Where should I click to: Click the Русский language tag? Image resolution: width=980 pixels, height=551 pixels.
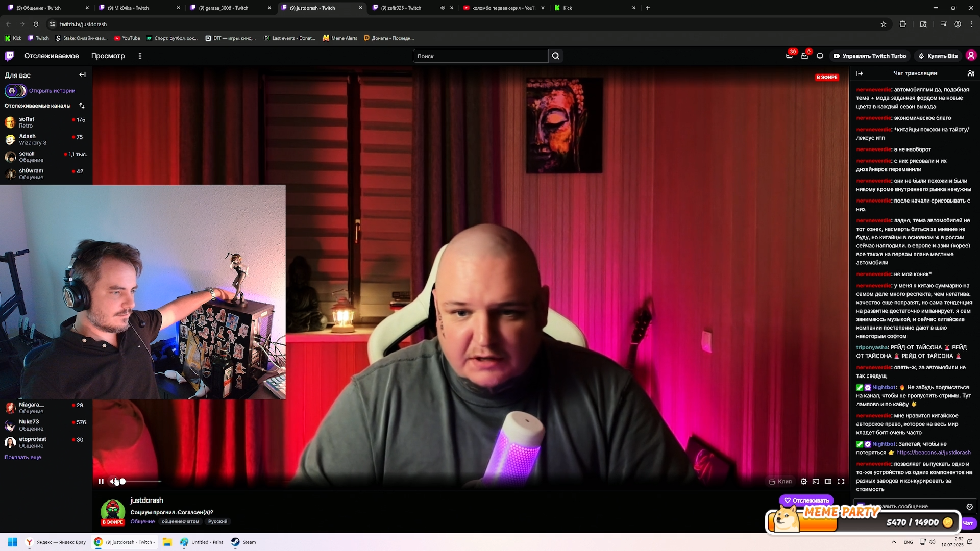pyautogui.click(x=217, y=521)
